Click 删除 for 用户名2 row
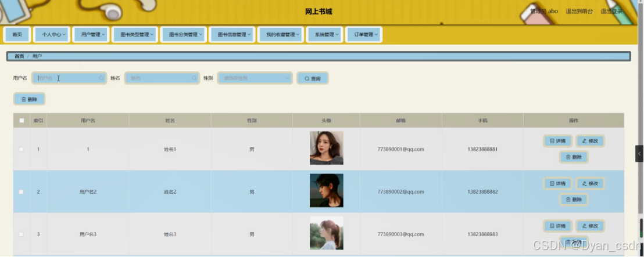The image size is (644, 257). tap(574, 200)
